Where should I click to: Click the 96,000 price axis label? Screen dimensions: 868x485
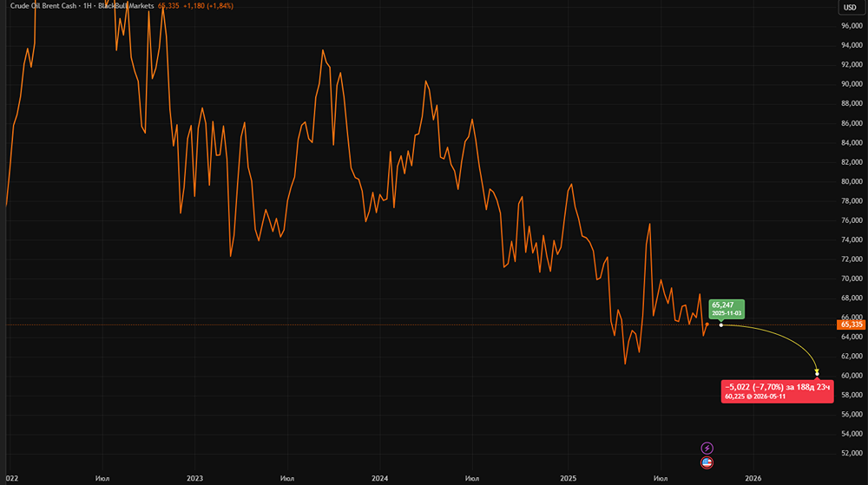click(x=852, y=26)
